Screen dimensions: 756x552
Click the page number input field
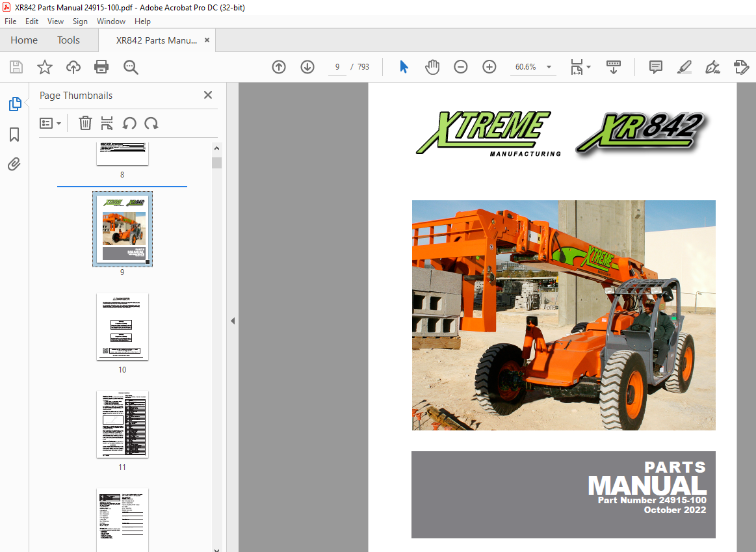point(337,67)
